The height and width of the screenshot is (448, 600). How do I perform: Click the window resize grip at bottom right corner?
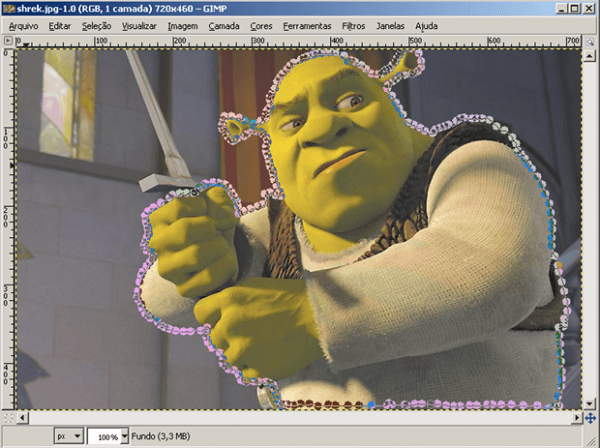click(592, 440)
